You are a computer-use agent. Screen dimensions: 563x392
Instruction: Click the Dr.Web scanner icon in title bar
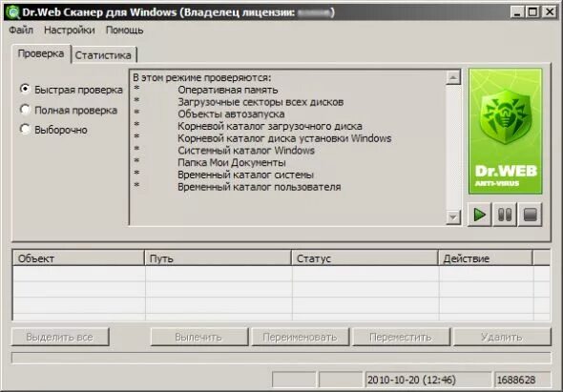[12, 12]
